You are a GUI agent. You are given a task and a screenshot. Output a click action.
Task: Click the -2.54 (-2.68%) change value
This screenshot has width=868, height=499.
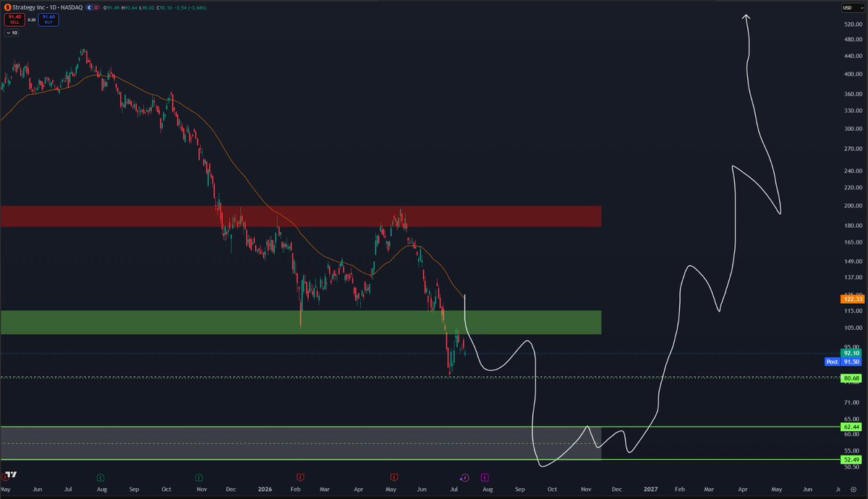click(x=190, y=7)
